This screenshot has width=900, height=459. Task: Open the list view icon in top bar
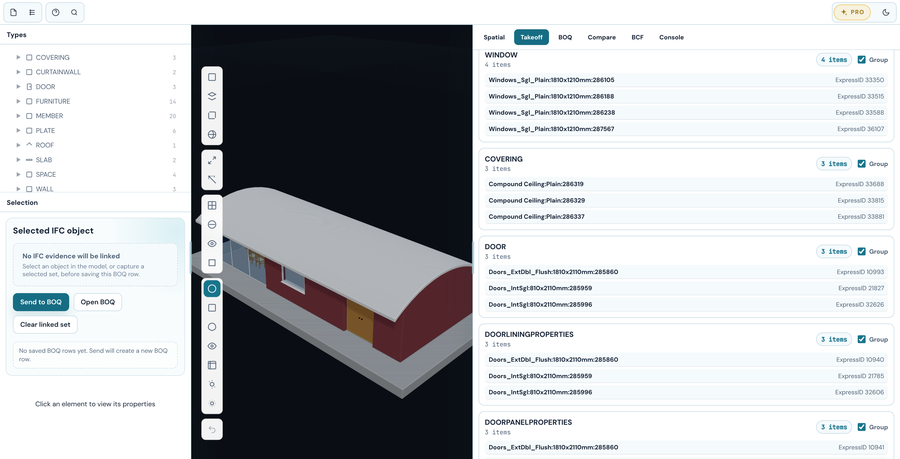click(32, 12)
